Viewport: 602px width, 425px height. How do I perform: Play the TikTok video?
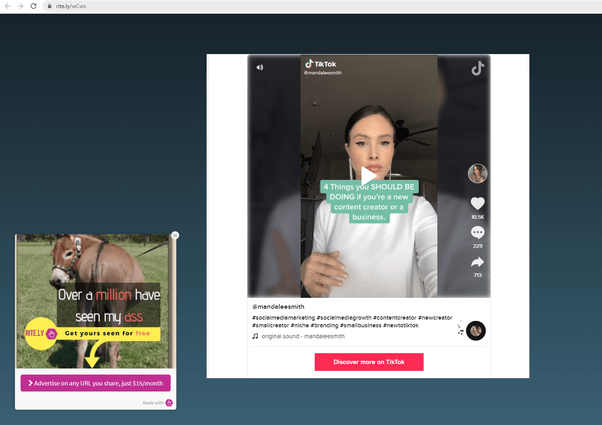tap(368, 176)
